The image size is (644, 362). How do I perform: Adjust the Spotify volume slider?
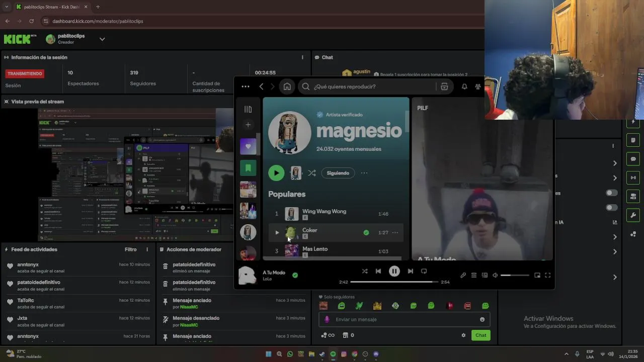tap(515, 275)
